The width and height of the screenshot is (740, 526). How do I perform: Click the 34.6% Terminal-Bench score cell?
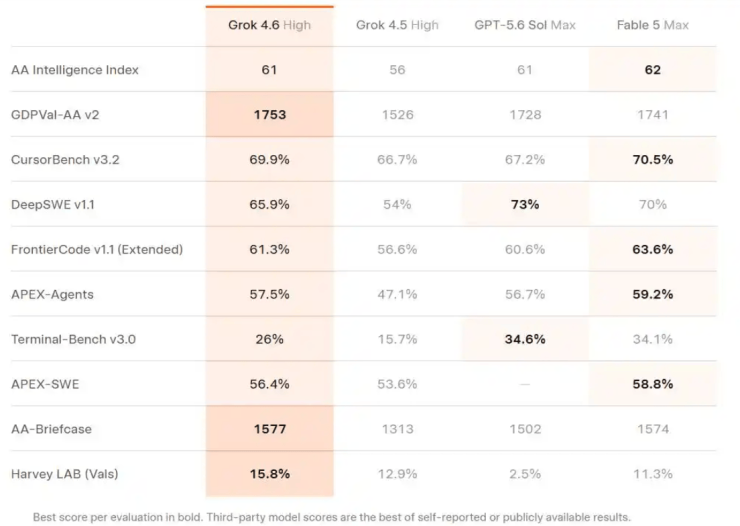tap(525, 339)
